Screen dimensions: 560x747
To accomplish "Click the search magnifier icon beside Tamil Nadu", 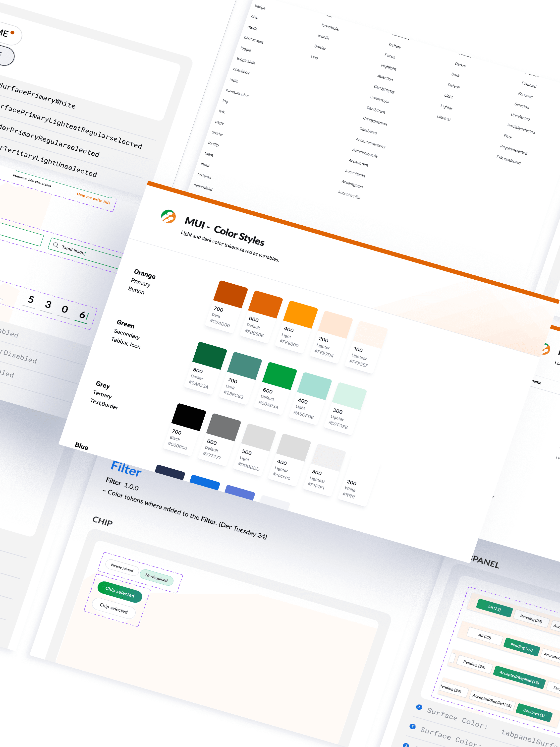I will point(56,245).
